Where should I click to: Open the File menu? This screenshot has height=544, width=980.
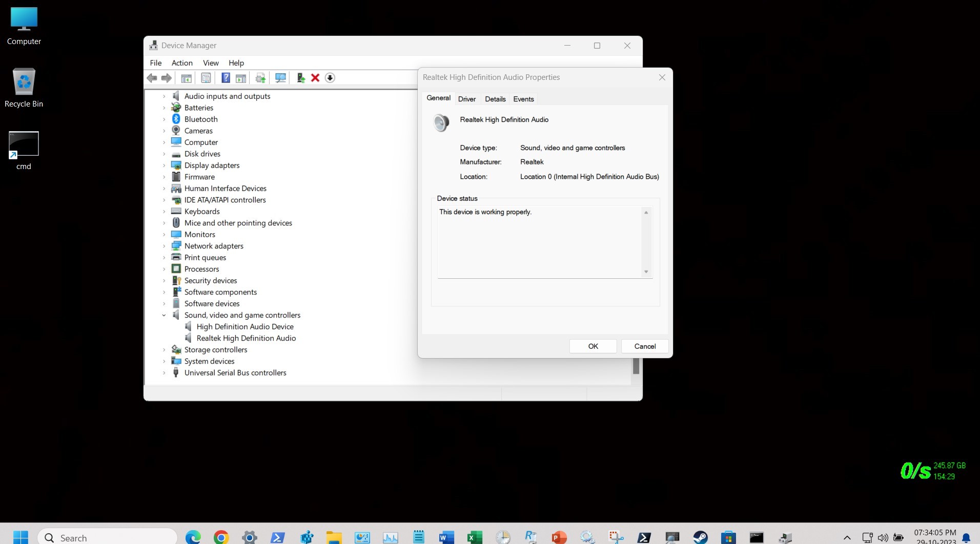156,63
